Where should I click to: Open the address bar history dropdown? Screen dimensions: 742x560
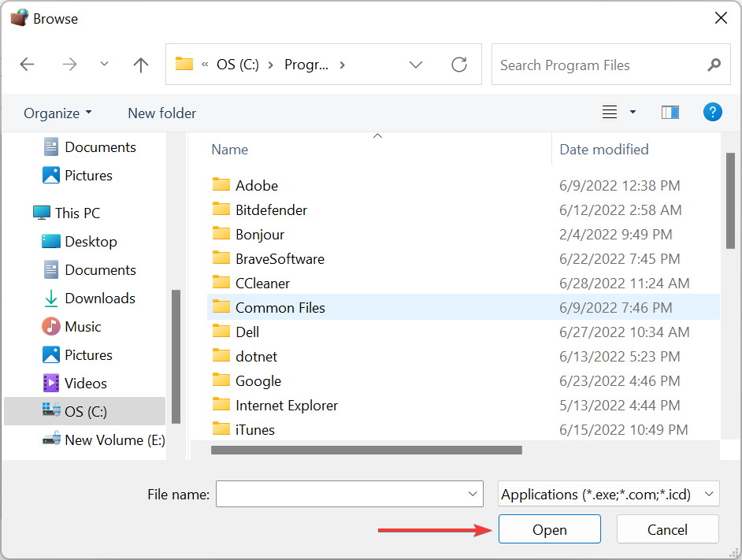(x=415, y=65)
